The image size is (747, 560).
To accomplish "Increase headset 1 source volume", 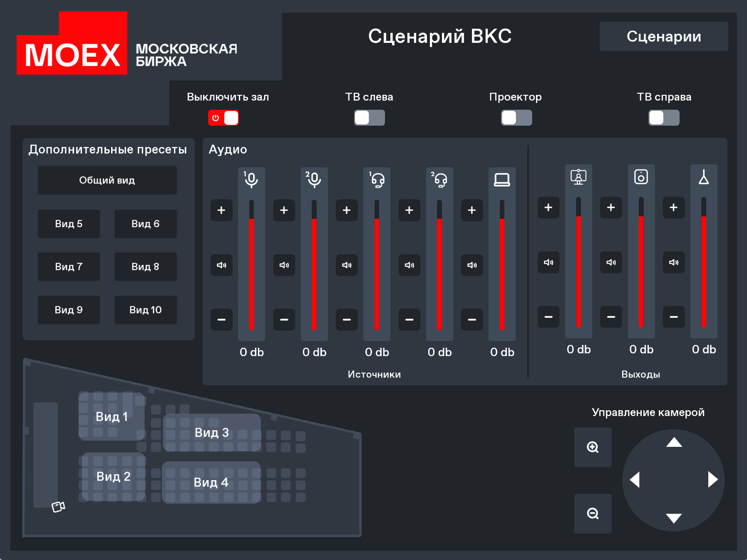I will pyautogui.click(x=347, y=210).
